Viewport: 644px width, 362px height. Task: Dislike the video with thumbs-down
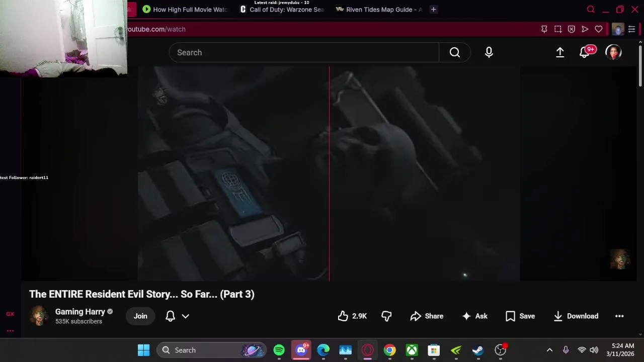click(x=386, y=316)
